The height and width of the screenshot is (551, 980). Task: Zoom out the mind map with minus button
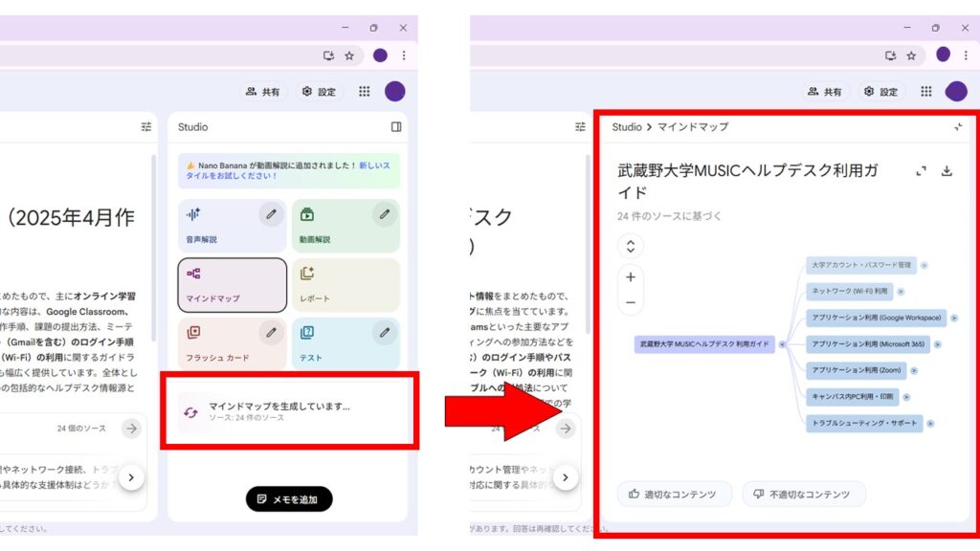pos(631,302)
